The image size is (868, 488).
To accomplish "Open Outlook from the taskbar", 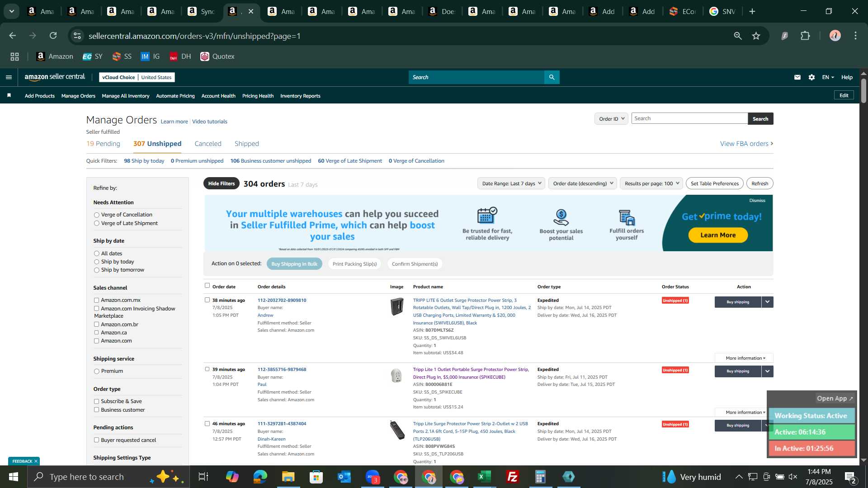I will click(x=344, y=477).
